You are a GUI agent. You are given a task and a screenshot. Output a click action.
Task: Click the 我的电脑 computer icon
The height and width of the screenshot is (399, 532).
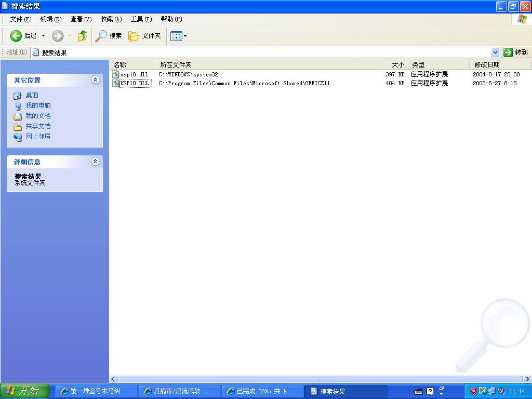point(17,106)
